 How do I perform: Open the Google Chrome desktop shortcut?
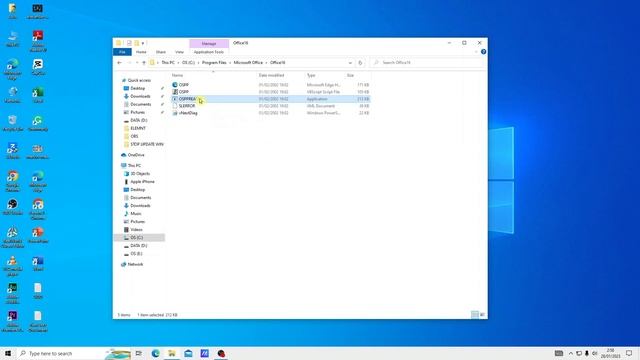[13, 181]
